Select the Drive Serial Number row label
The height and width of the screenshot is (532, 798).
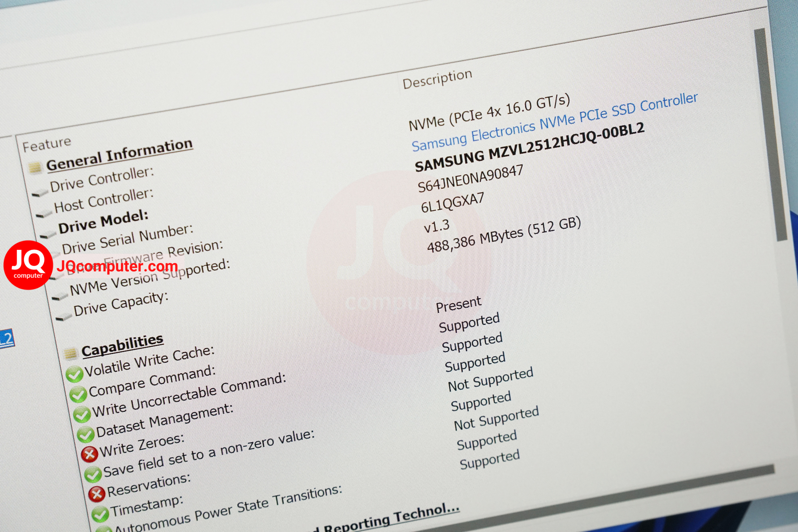(x=127, y=239)
